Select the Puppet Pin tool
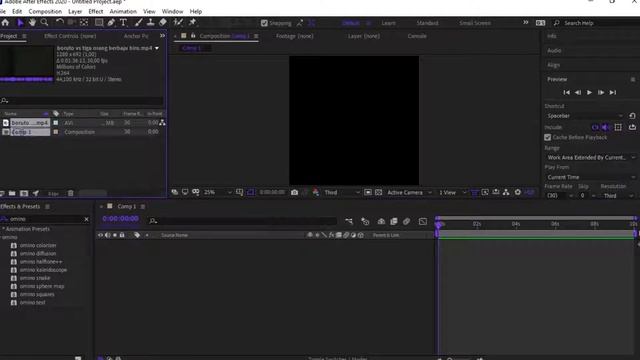This screenshot has width=640, height=360. click(x=192, y=22)
